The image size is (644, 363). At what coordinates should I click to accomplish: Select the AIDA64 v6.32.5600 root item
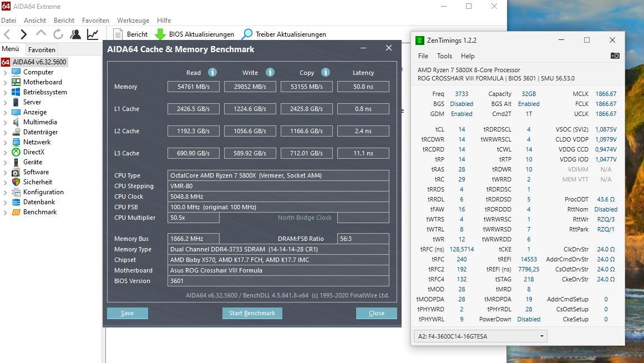[39, 62]
